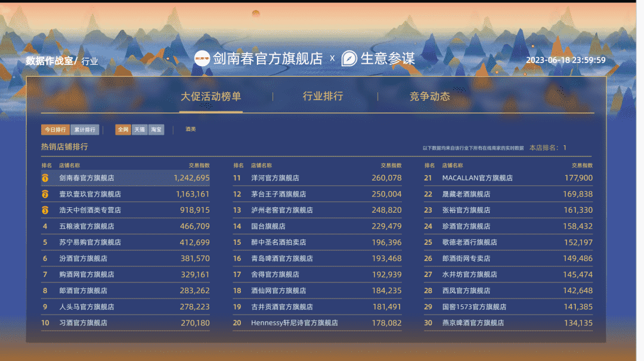Select 郎酒官方旗舰店 row
Screen dimensions: 644x361
click(125, 291)
